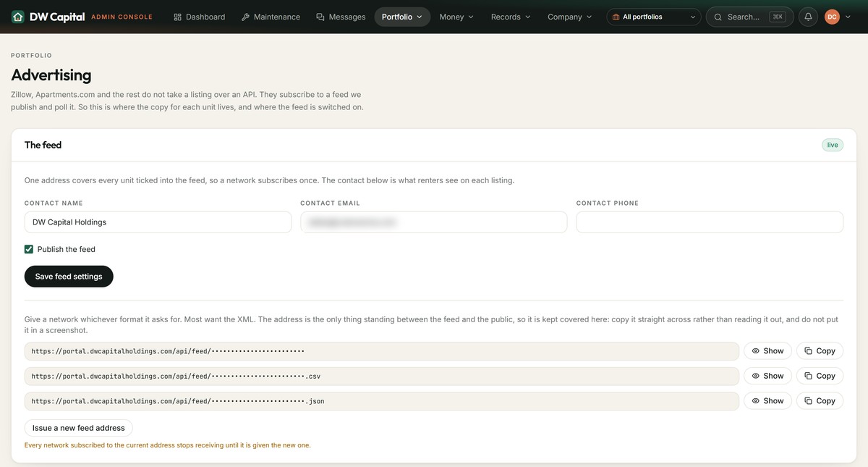The image size is (868, 467).
Task: Focus the Contact Phone field
Action: (710, 222)
